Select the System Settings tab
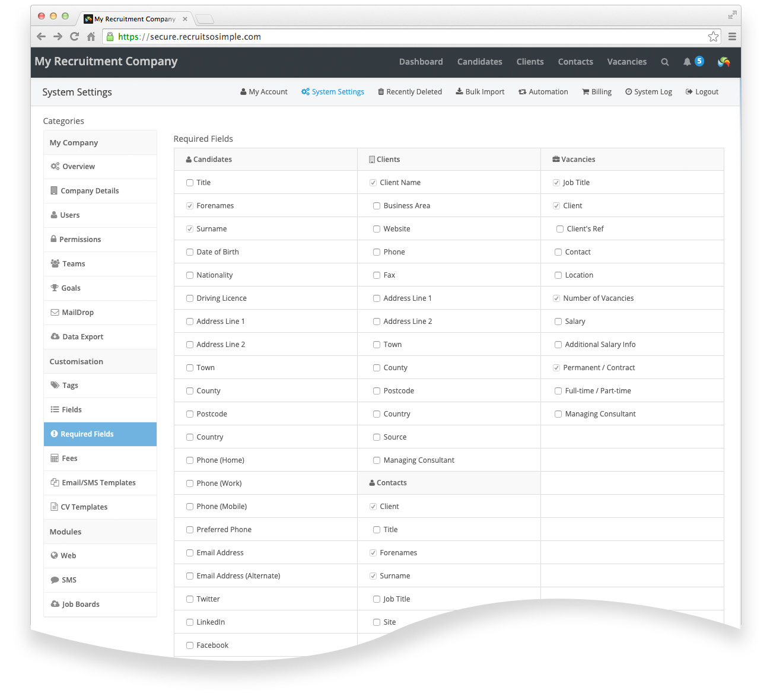This screenshot has width=770, height=700. click(x=333, y=92)
